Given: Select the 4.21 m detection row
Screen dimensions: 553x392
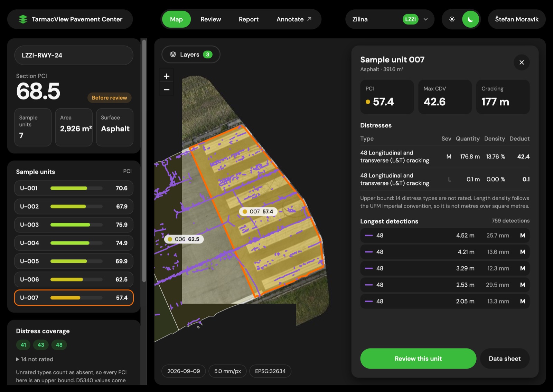Looking at the screenshot, I should pos(445,252).
